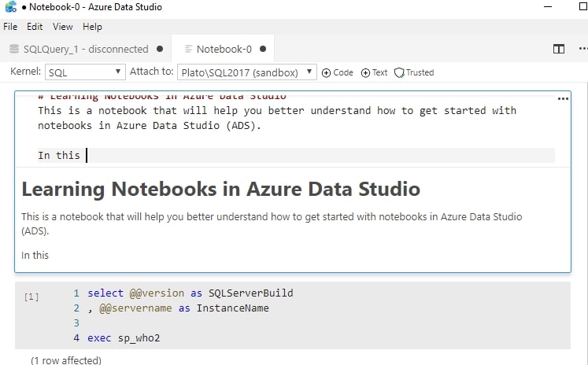Open the File menu
The height and width of the screenshot is (365, 588).
point(10,27)
